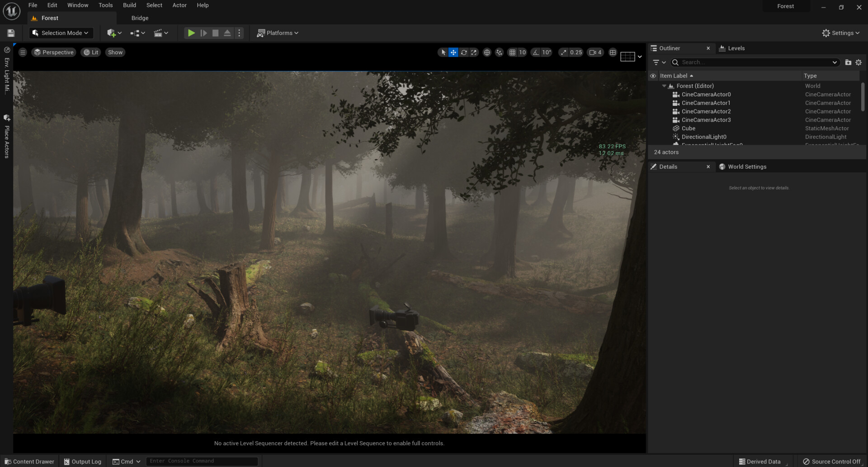Open the viewport options hamburger menu
The height and width of the screenshot is (467, 868).
tap(23, 52)
